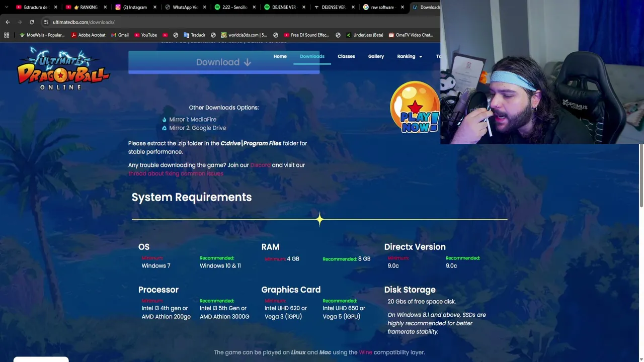This screenshot has width=644, height=362.
Task: Close the RANKING tab
Action: [x=105, y=8]
